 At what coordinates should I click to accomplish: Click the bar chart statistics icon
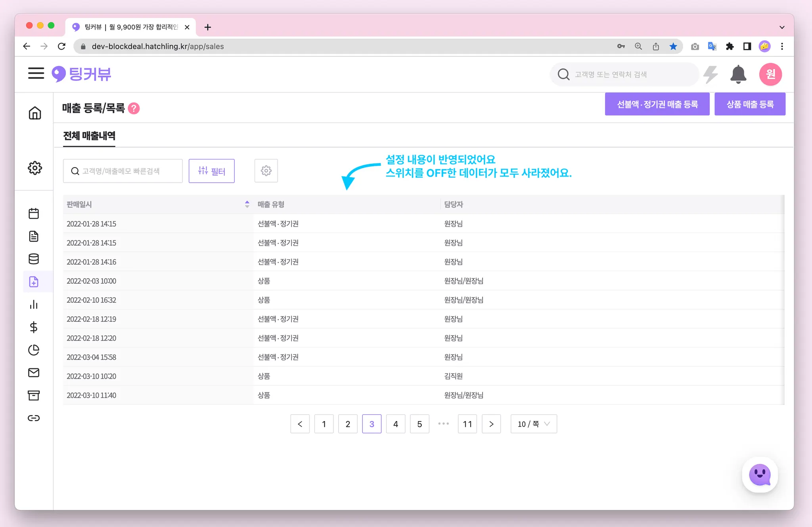[34, 304]
